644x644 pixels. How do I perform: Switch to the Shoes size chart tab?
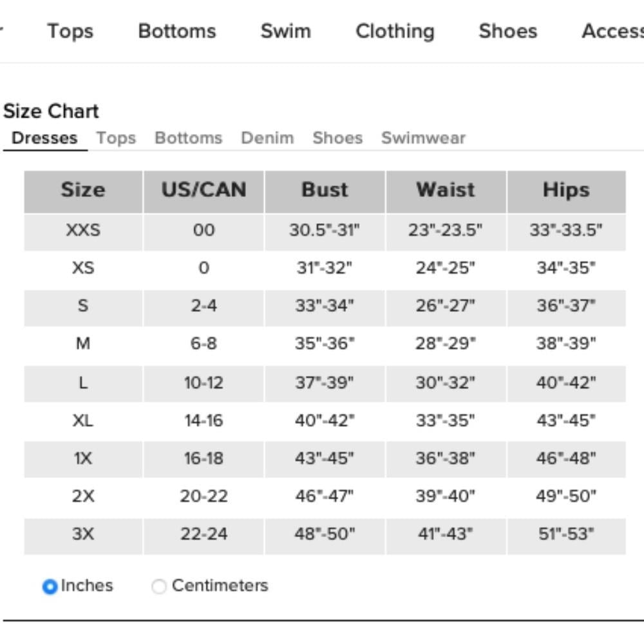[x=337, y=138]
